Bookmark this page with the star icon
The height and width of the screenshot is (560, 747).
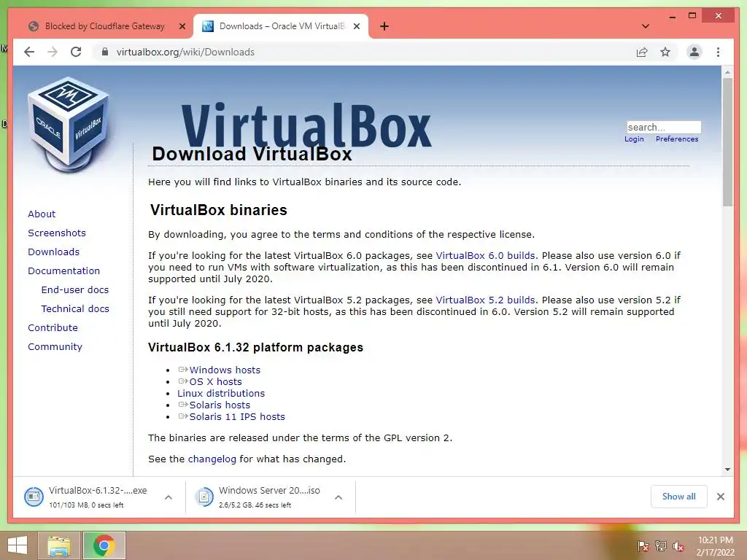point(665,52)
